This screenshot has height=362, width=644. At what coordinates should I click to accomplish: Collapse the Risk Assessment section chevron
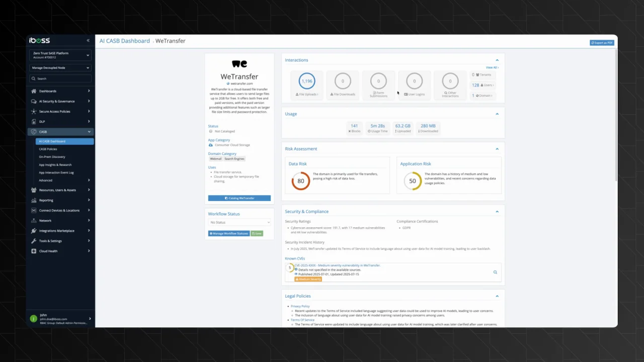[x=497, y=149]
